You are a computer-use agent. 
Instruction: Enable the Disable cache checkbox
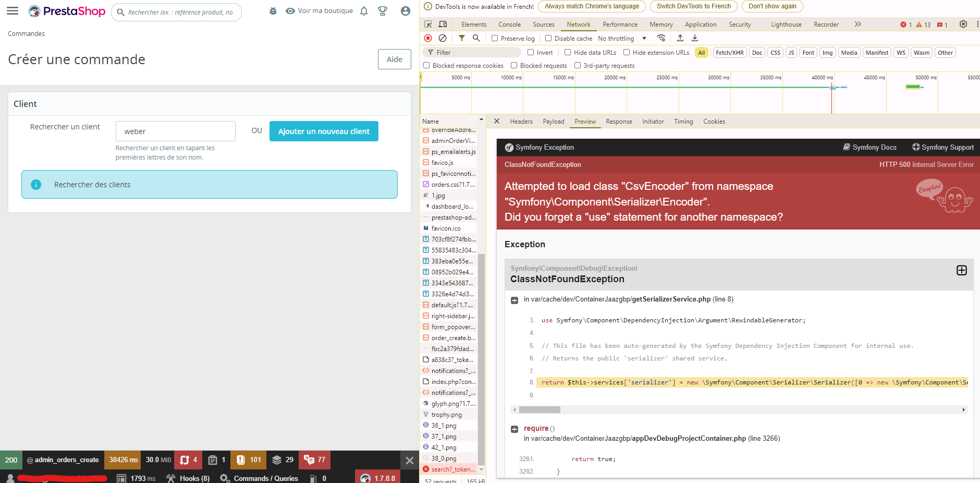[x=548, y=38]
